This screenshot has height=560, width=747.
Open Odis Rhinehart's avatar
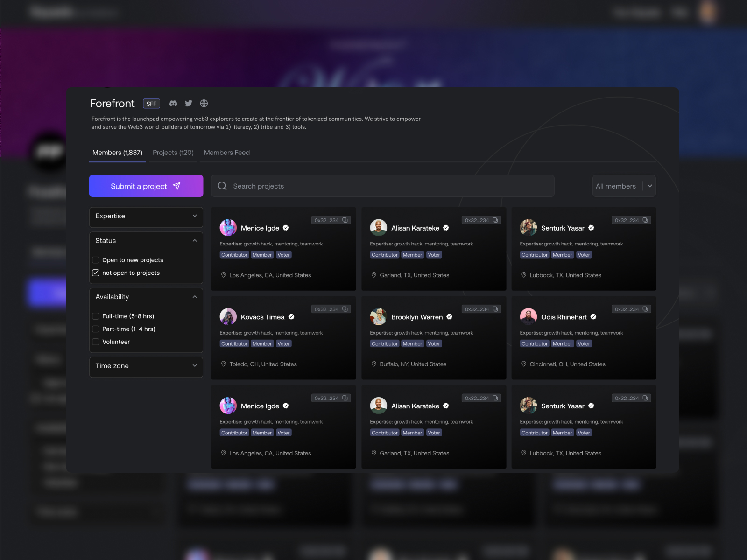click(x=529, y=317)
